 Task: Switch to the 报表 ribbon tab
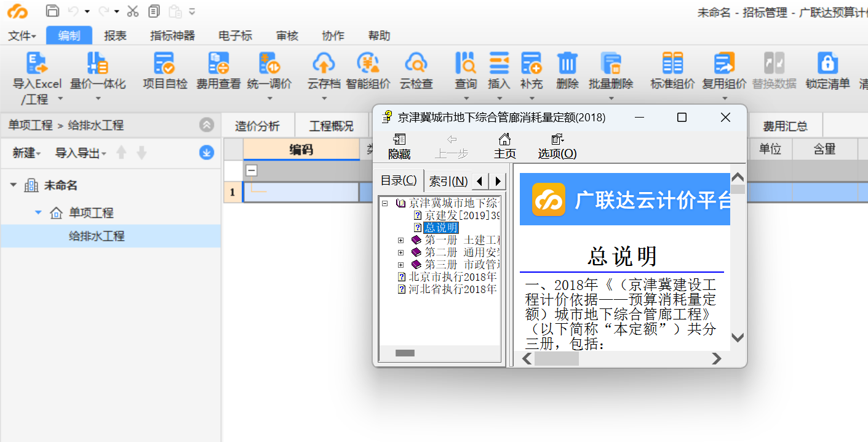tap(115, 36)
